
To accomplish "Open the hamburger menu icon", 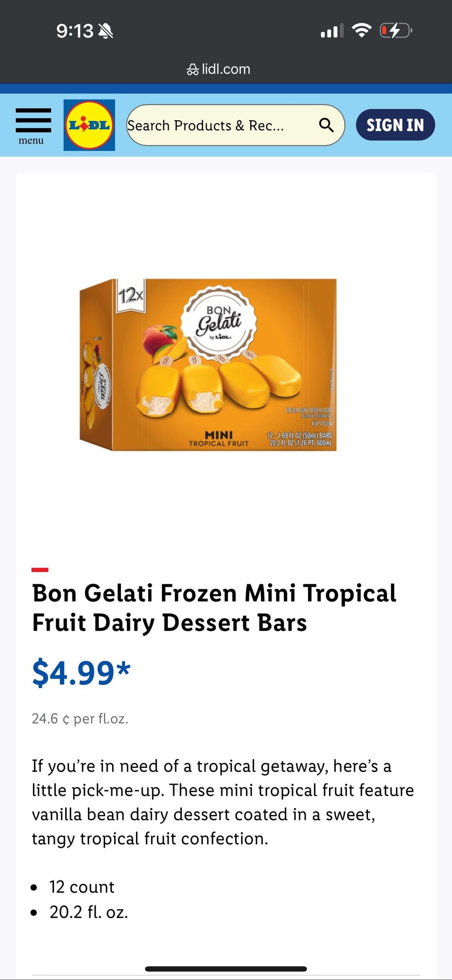I will [x=33, y=120].
